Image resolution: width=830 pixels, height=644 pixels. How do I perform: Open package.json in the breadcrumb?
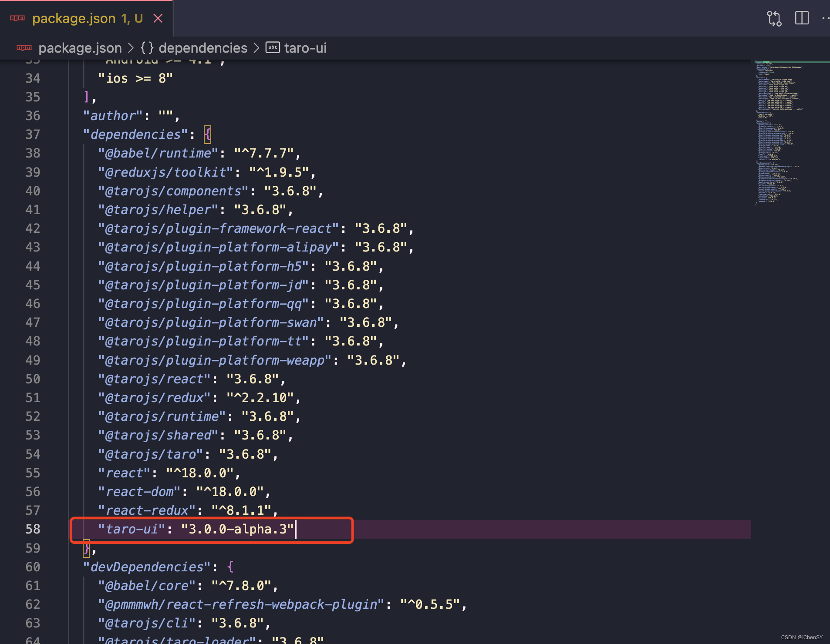[80, 48]
